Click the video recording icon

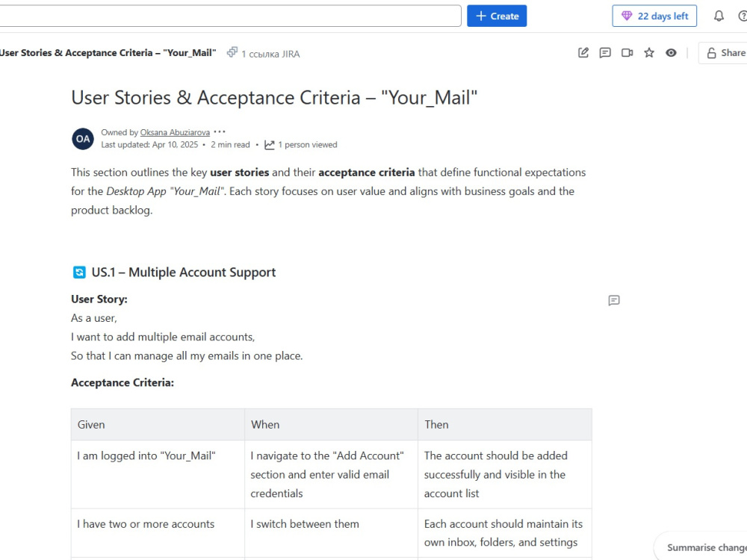click(x=627, y=53)
